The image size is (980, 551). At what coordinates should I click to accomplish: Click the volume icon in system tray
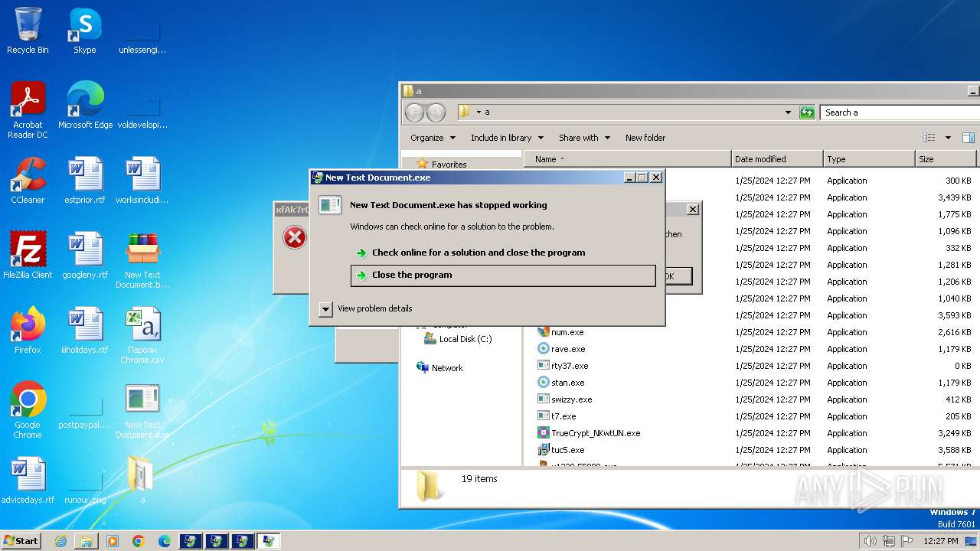[870, 541]
